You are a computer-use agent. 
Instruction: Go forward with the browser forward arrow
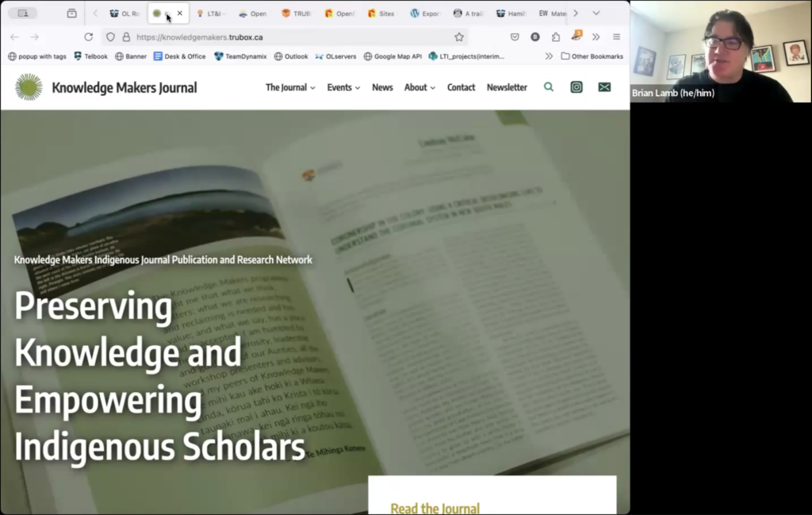pos(34,37)
